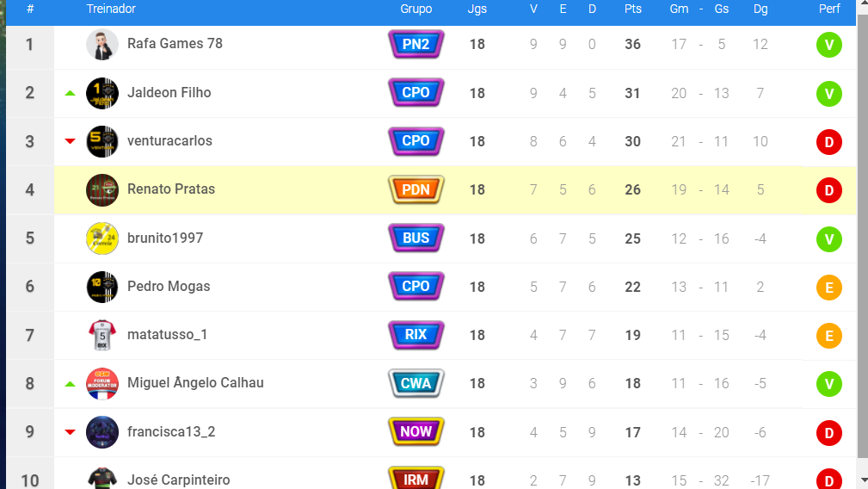Sort table by Treinador column header
This screenshot has height=489, width=868.
111,9
